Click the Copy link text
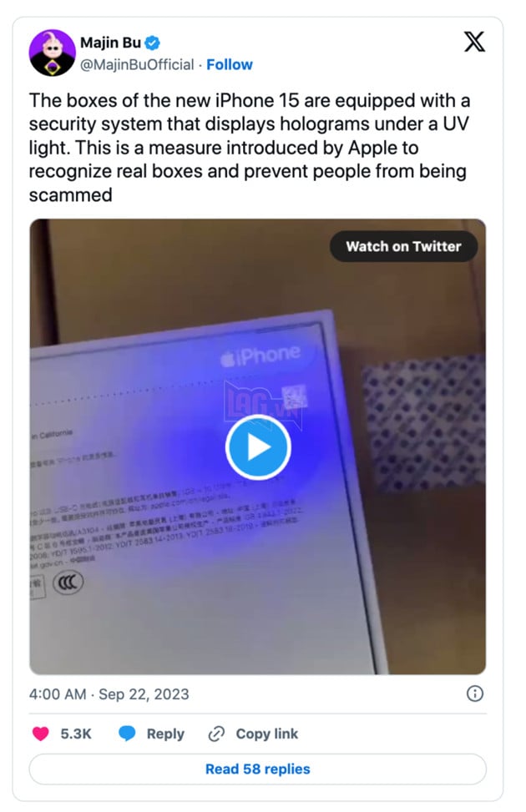Viewport: 526px width, 812px height. pyautogui.click(x=267, y=734)
